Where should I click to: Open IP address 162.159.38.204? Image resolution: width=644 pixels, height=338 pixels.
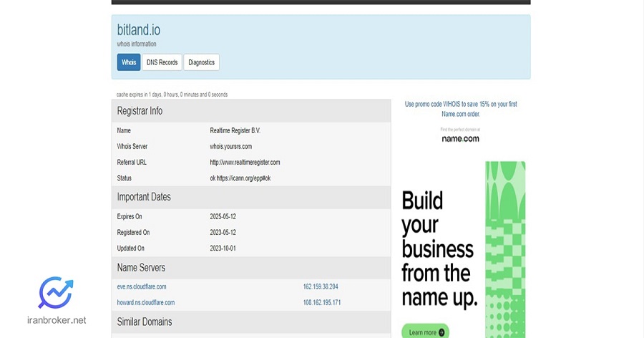point(321,286)
